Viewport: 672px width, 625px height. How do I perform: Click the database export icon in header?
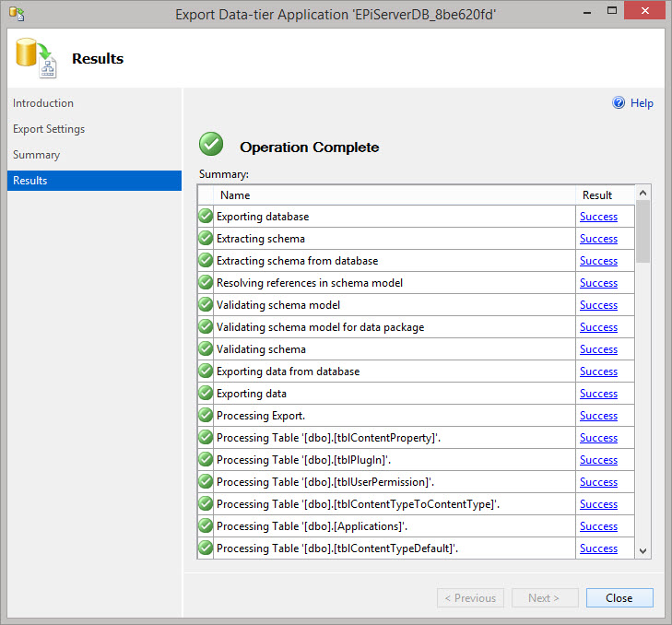(x=35, y=58)
